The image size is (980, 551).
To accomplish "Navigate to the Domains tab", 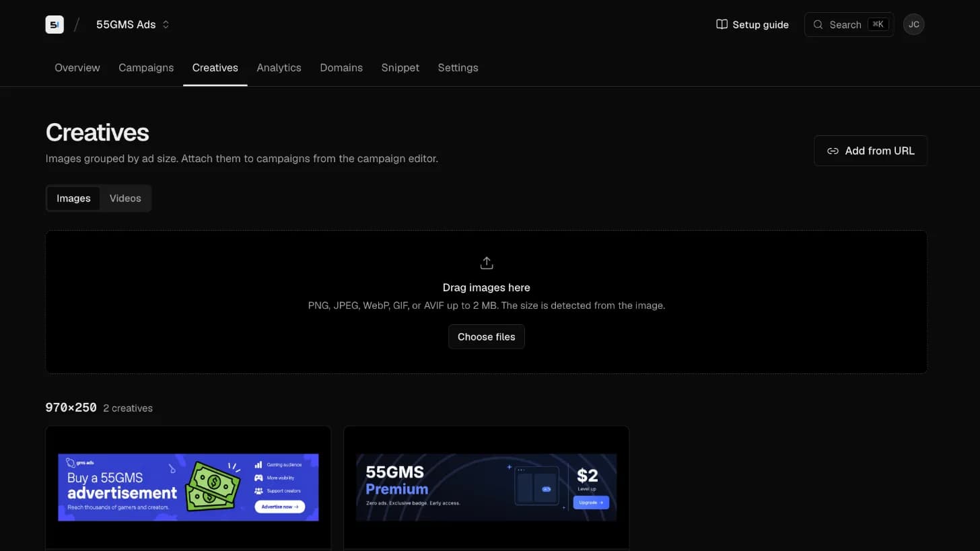I will (341, 67).
